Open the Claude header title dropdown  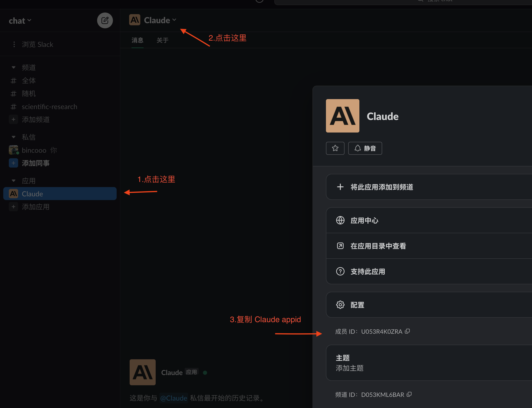160,20
